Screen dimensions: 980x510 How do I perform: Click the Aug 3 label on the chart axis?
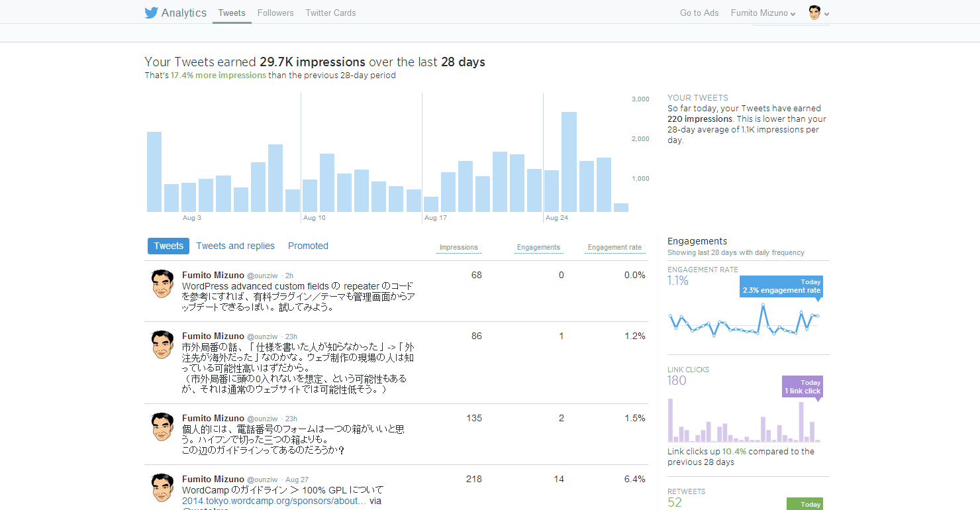tap(192, 218)
